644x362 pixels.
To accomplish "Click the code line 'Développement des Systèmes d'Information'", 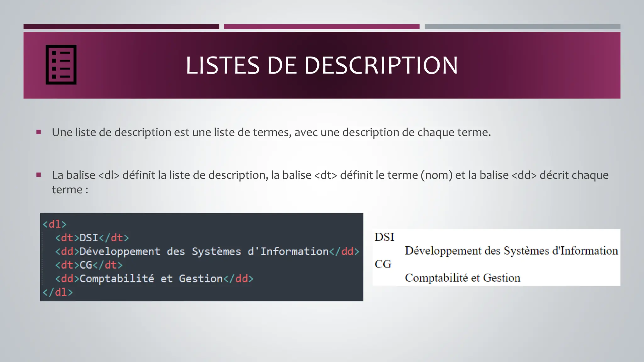I will (207, 251).
